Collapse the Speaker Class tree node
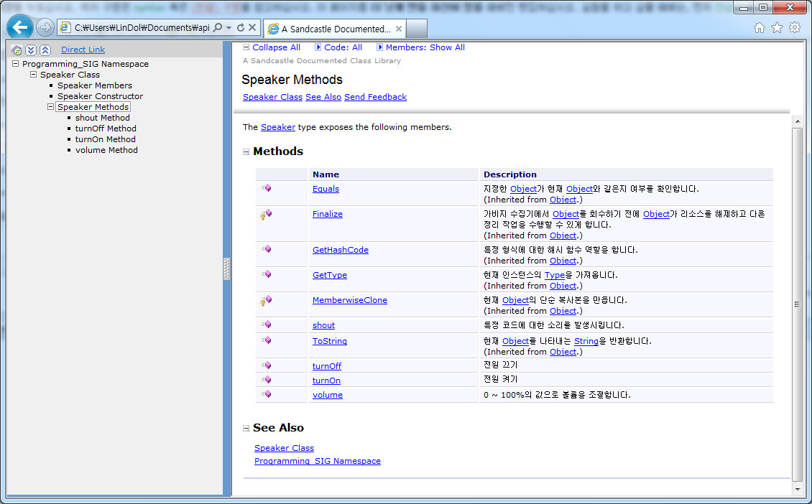The width and height of the screenshot is (812, 504). pyautogui.click(x=33, y=75)
